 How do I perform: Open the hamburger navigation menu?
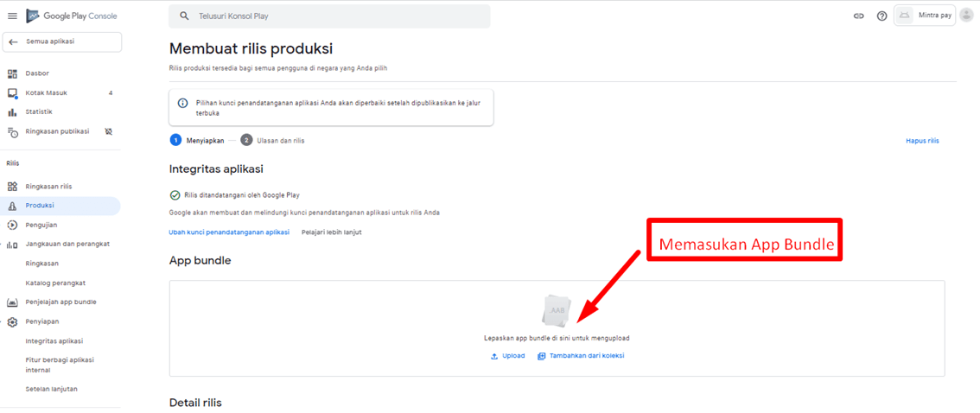[12, 16]
